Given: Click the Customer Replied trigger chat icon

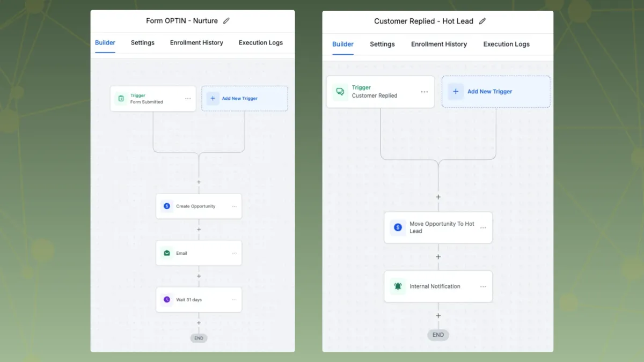Looking at the screenshot, I should [340, 92].
